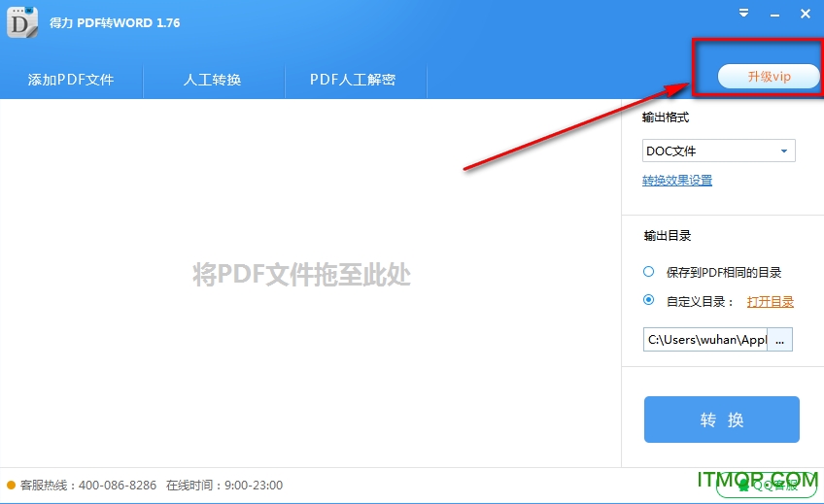Click the 输出目录 label
This screenshot has width=824, height=504.
(668, 236)
